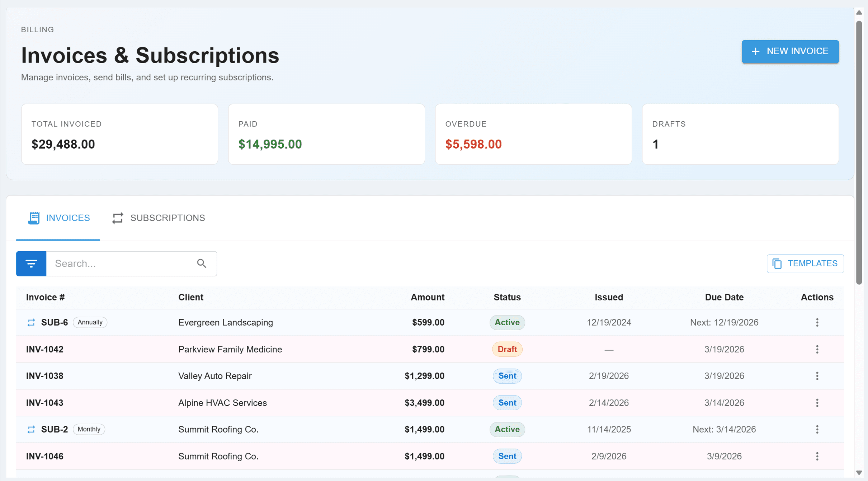The image size is (868, 481).
Task: Click the recurring icon beside SUB-6
Action: [31, 322]
